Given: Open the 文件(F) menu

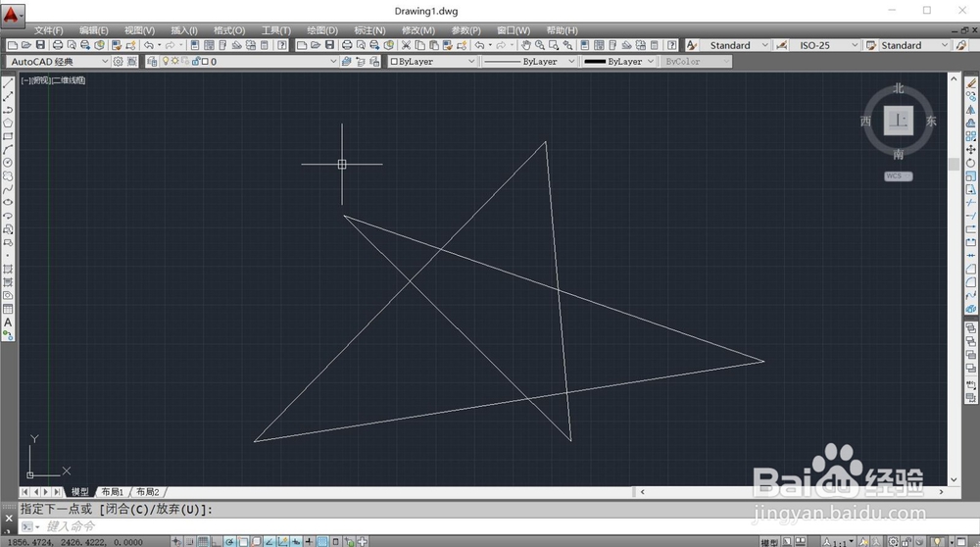Looking at the screenshot, I should 48,30.
